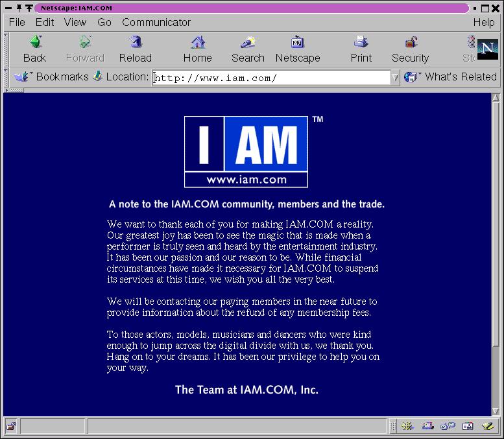Click the downward pin icon in the title bar
504x439 pixels.
(x=19, y=8)
